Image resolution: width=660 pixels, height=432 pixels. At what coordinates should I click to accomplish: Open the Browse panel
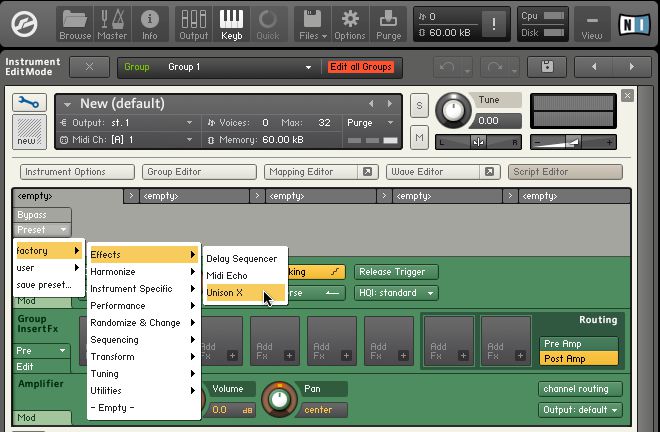pyautogui.click(x=75, y=24)
